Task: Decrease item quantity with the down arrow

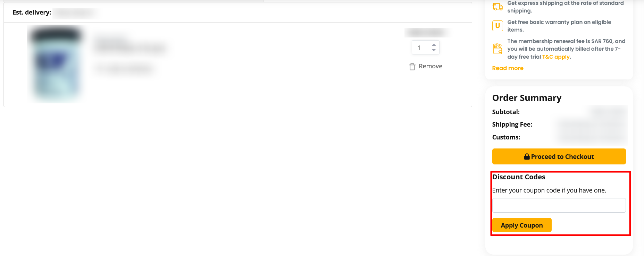Action: coord(434,50)
